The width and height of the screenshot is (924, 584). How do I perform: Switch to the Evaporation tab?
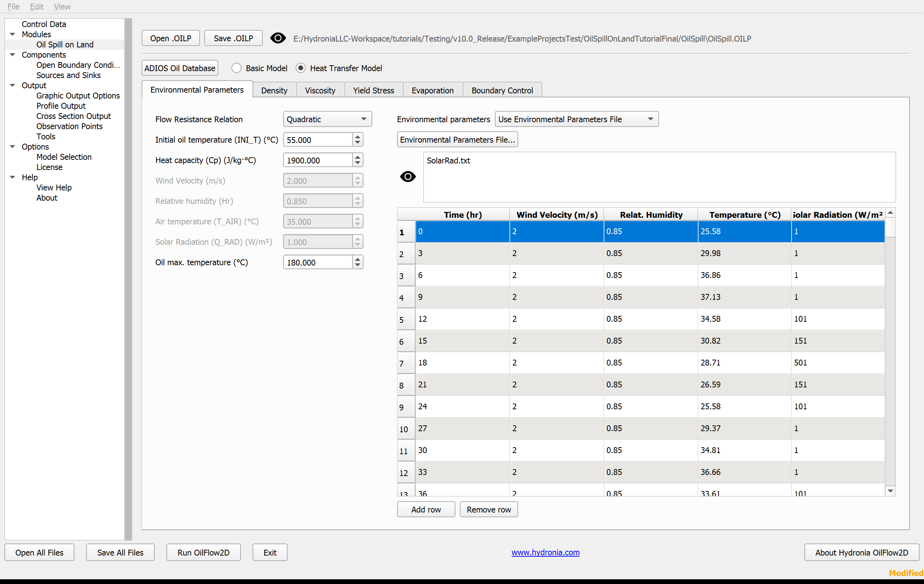(432, 90)
